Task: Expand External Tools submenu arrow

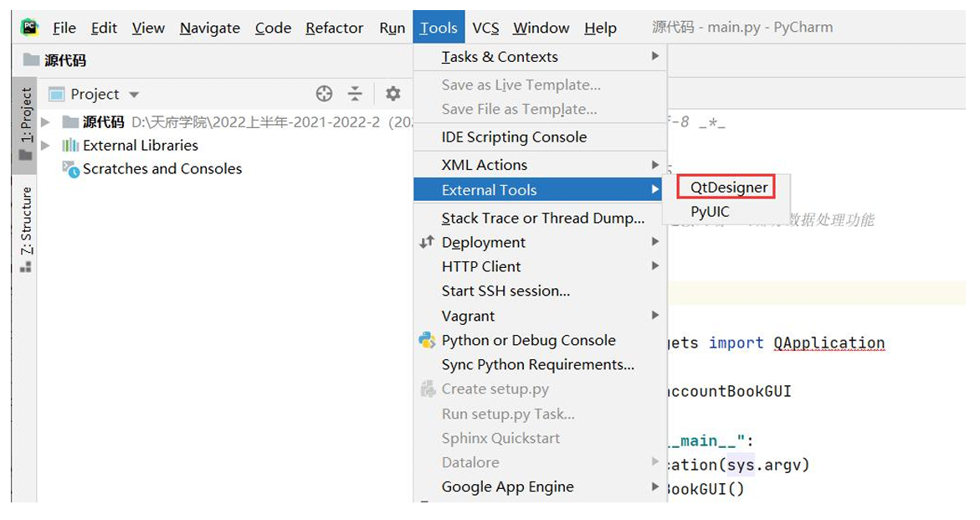Action: coord(655,189)
